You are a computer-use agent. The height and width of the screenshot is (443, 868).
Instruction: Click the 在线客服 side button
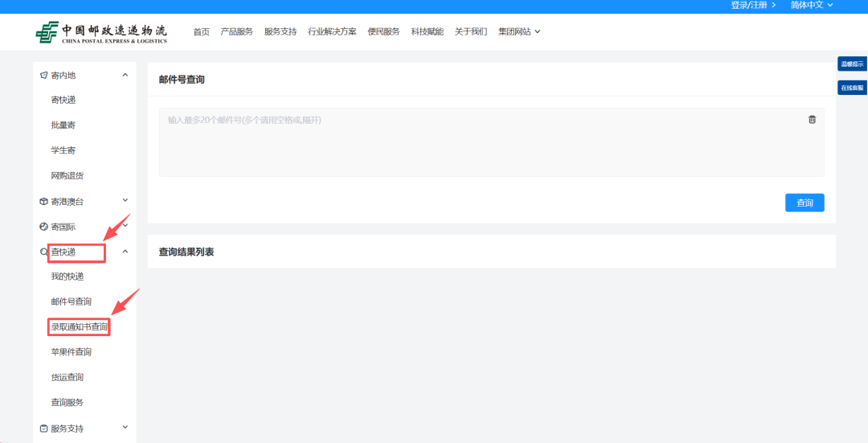pyautogui.click(x=852, y=88)
